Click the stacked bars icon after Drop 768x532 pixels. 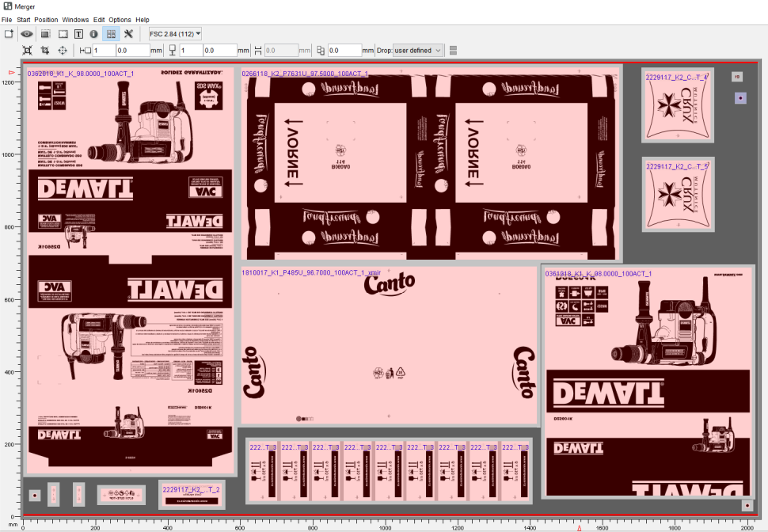(x=453, y=51)
